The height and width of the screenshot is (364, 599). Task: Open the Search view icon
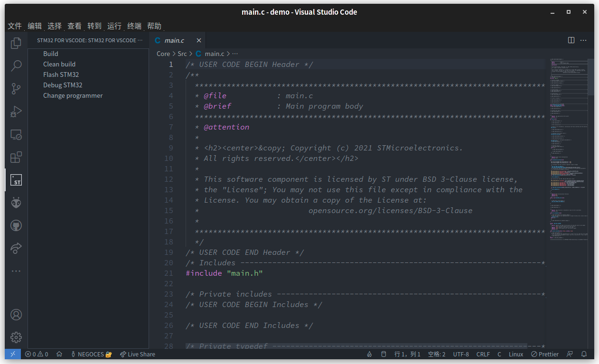[16, 65]
